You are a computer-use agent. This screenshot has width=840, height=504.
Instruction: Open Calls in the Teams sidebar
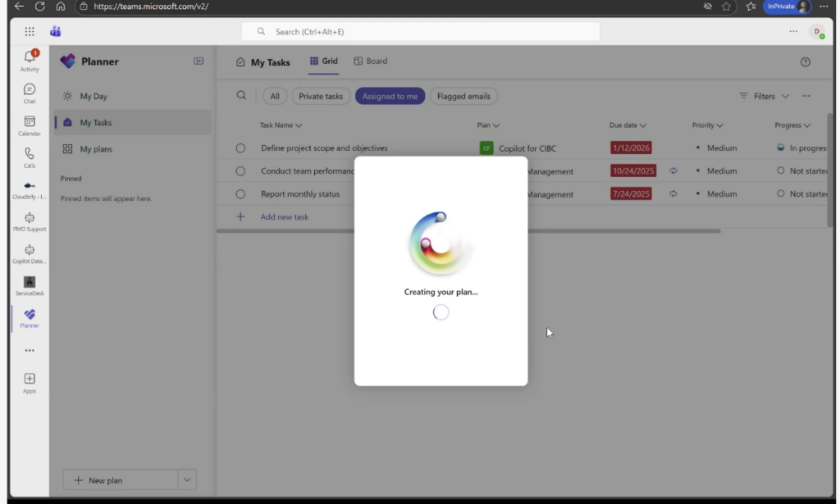pyautogui.click(x=30, y=157)
